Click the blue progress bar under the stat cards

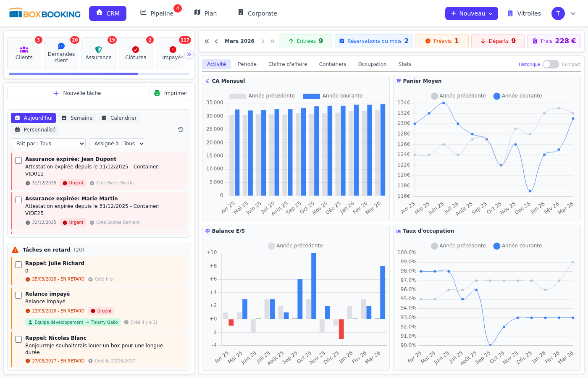point(72,74)
